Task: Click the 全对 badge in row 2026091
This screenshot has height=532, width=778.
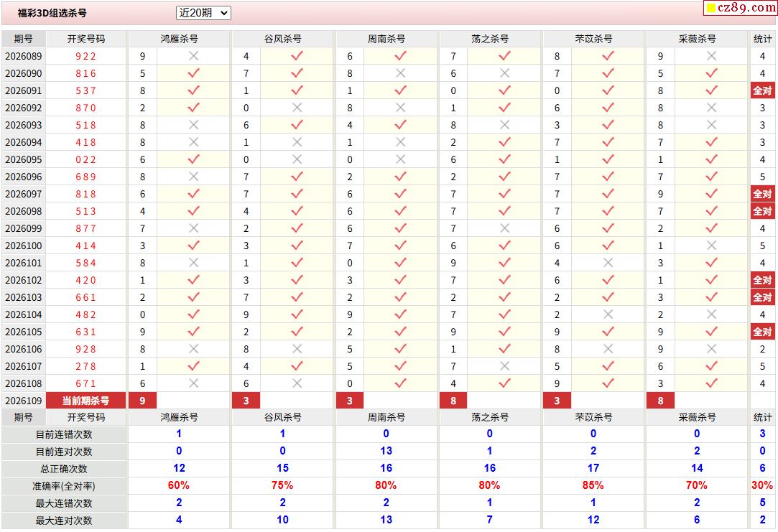Action: 762,90
